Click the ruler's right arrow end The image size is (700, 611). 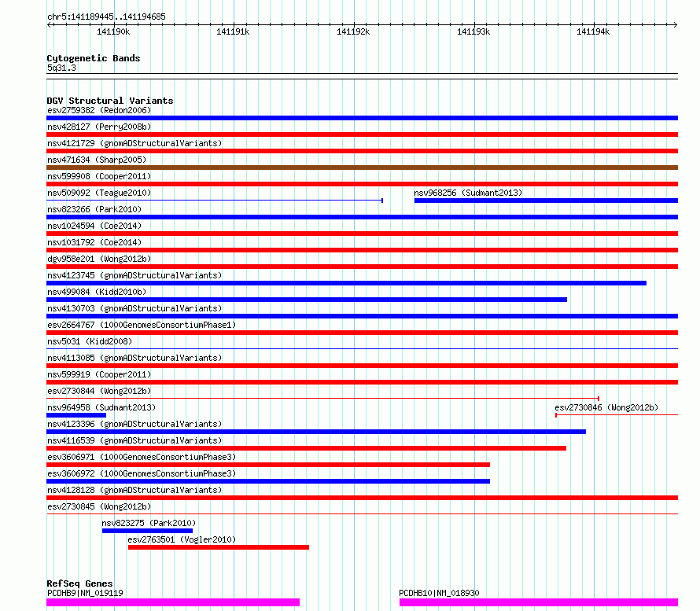[675, 25]
